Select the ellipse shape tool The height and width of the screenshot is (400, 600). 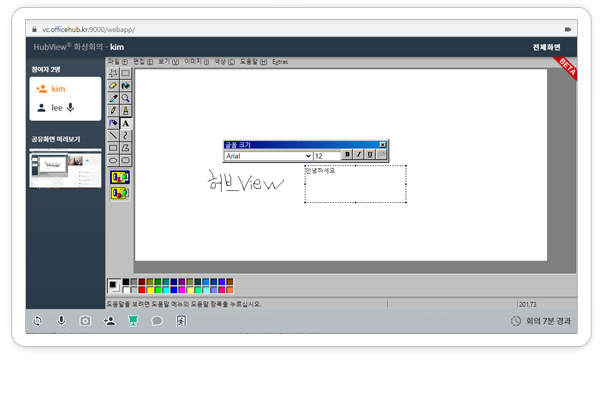click(113, 160)
